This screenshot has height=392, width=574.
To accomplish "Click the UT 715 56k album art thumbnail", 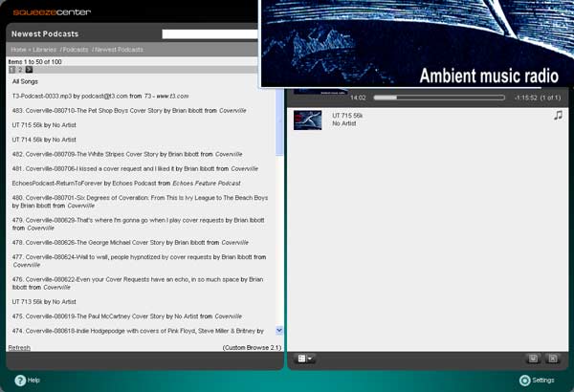I will tap(307, 120).
